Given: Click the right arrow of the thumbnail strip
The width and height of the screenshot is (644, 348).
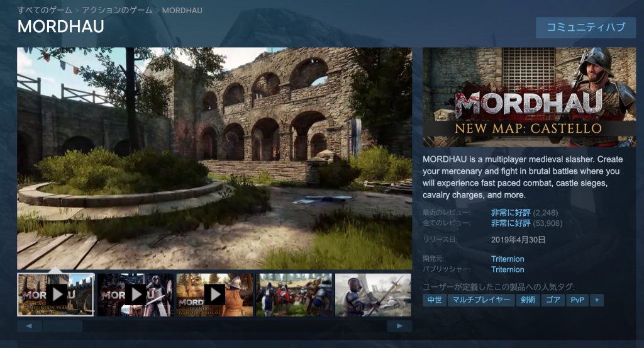Looking at the screenshot, I should coord(399,326).
